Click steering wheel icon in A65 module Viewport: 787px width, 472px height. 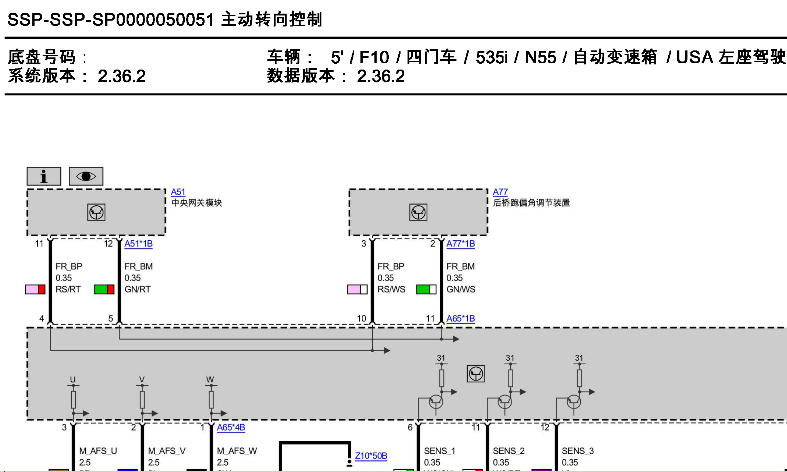(476, 374)
